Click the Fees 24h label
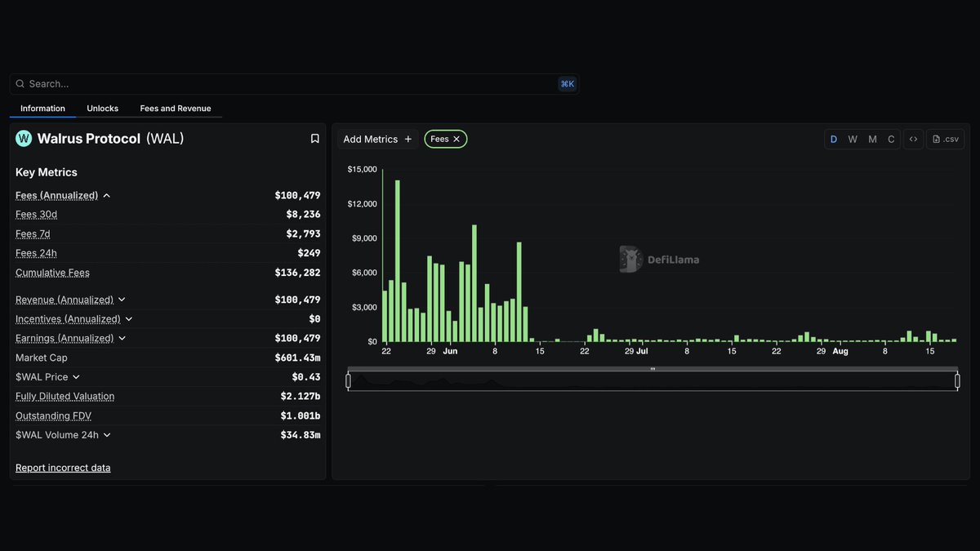 pos(36,253)
